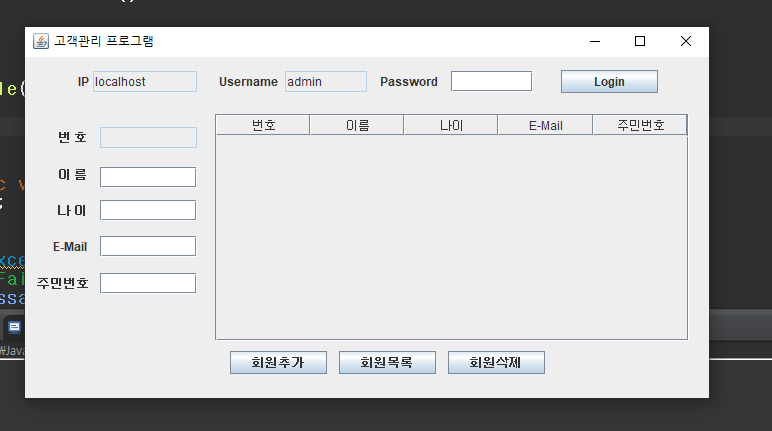The height and width of the screenshot is (431, 772).
Task: Click the 이름 table column header
Action: 357,125
